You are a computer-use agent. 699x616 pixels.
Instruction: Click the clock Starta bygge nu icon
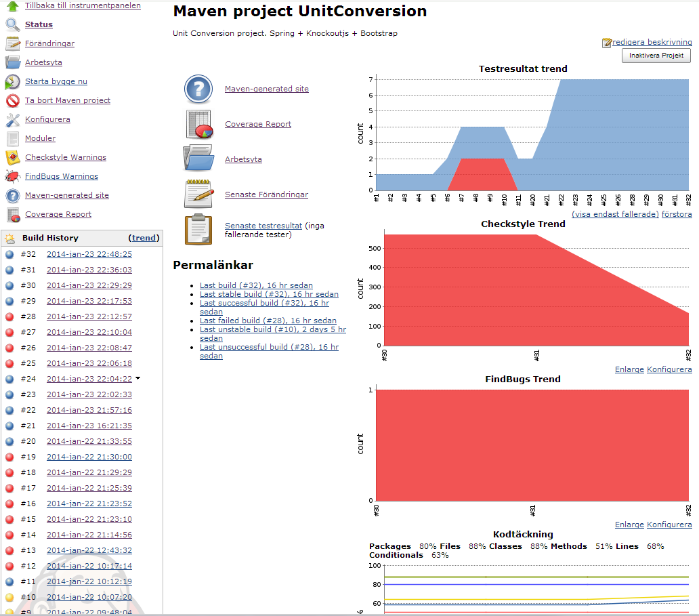tap(12, 81)
